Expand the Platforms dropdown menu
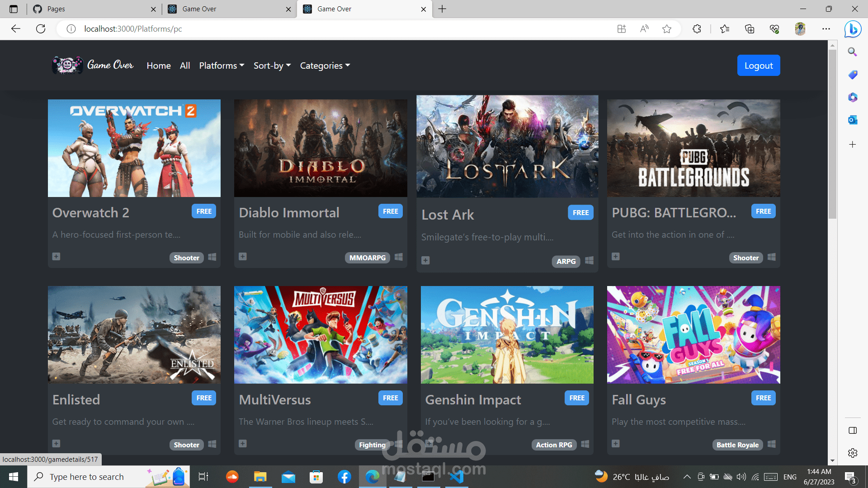 tap(222, 66)
